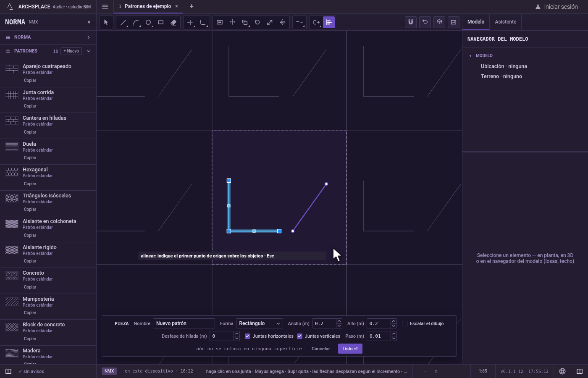The width and height of the screenshot is (588, 378).
Task: Click Cancelar in the pieza panel
Action: coord(321,349)
